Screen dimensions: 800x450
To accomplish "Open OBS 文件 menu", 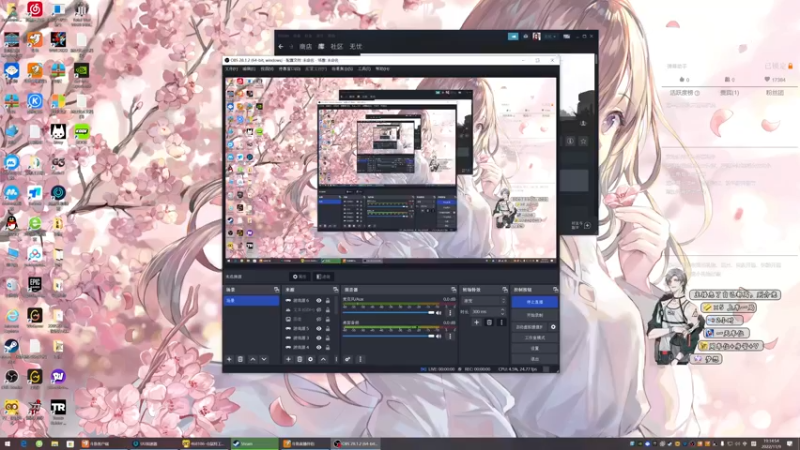I will 232,69.
